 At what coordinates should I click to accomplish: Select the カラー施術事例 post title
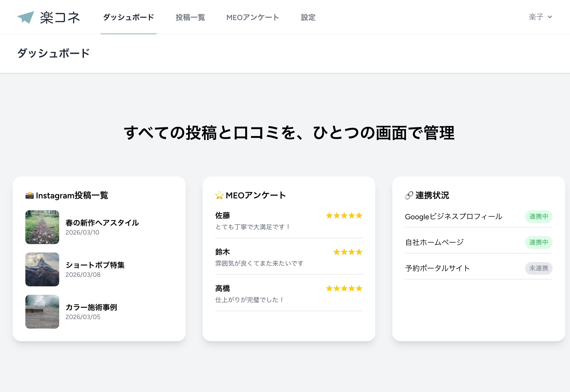pyautogui.click(x=91, y=307)
